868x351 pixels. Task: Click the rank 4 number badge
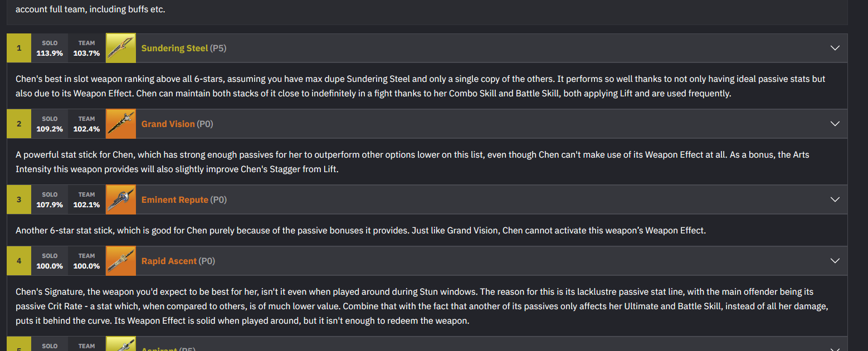click(19, 261)
